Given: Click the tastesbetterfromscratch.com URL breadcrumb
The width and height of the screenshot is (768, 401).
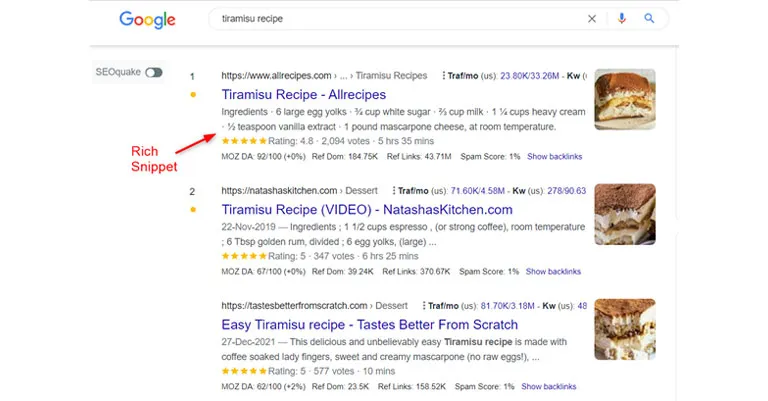Looking at the screenshot, I should pyautogui.click(x=314, y=306).
